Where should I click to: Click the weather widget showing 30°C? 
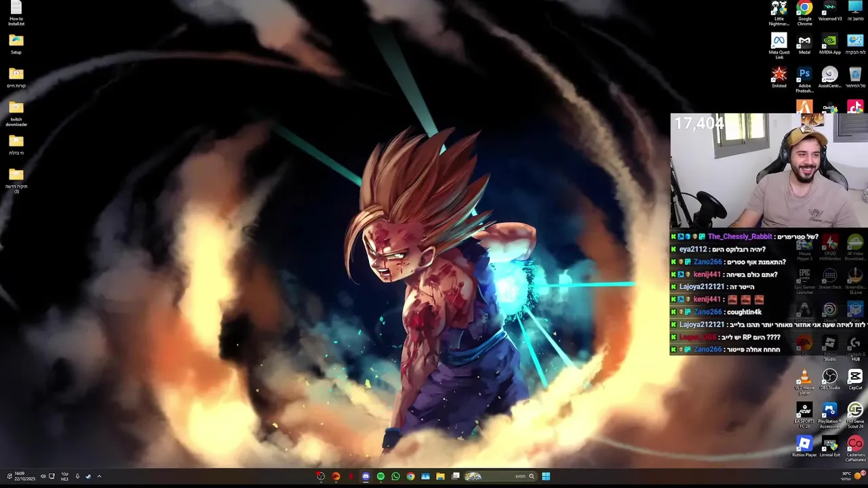coord(852,476)
